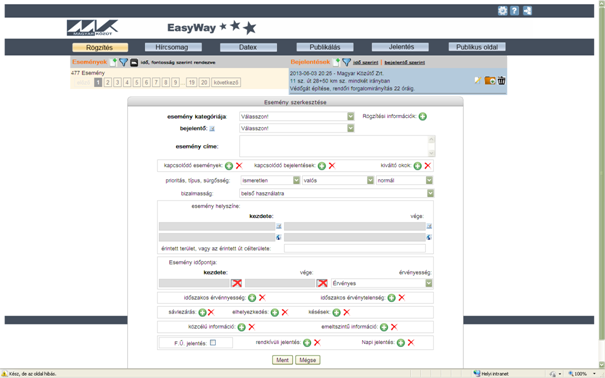
Task: Remove Napi jelentés with red X
Action: (x=411, y=342)
